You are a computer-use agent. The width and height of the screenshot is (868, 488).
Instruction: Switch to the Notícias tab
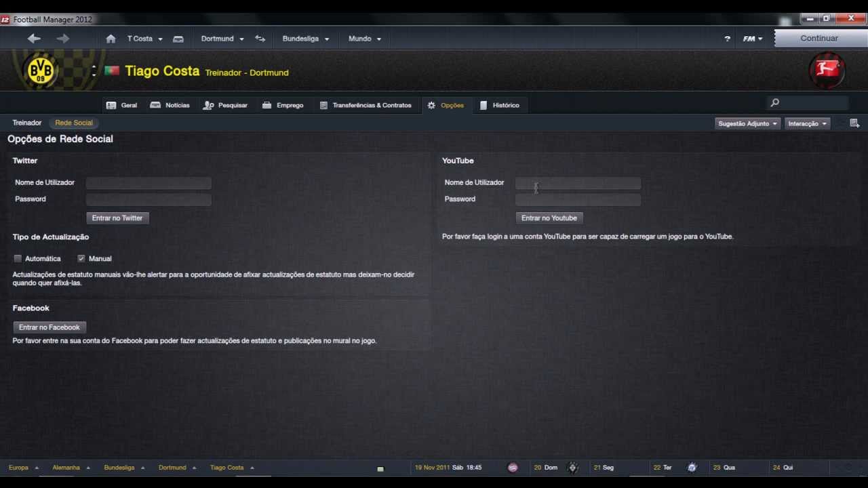(x=170, y=105)
